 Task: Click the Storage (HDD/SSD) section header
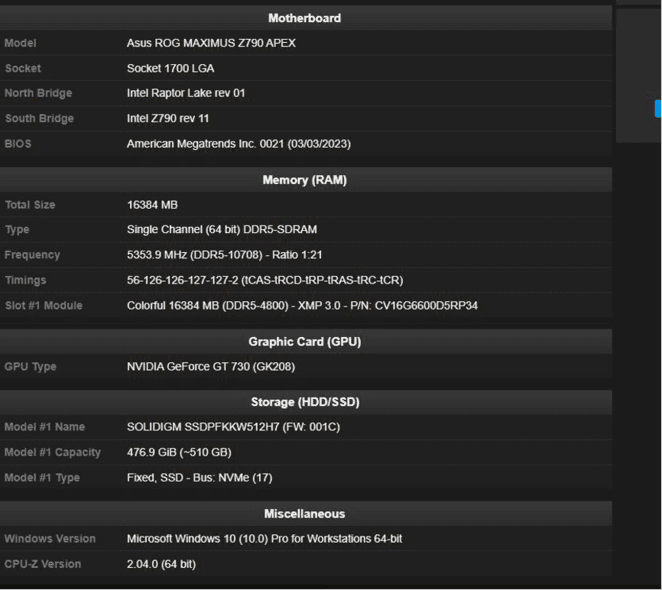[x=304, y=402]
